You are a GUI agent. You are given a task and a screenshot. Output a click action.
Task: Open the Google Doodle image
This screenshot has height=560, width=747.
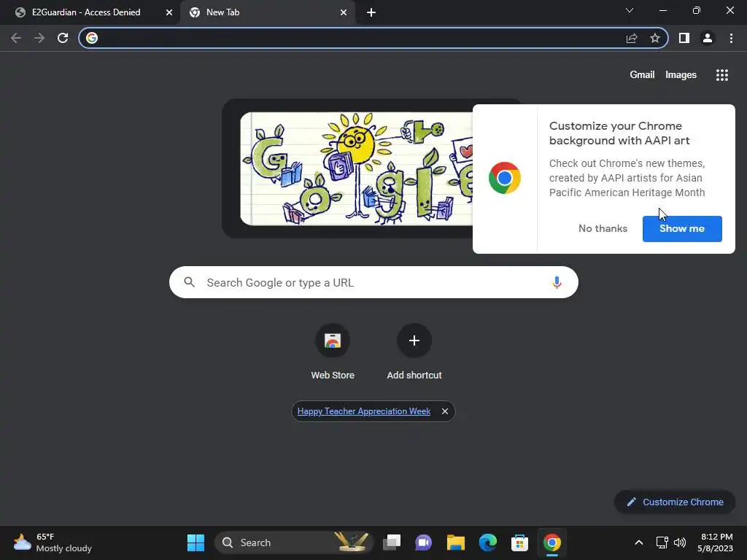356,168
